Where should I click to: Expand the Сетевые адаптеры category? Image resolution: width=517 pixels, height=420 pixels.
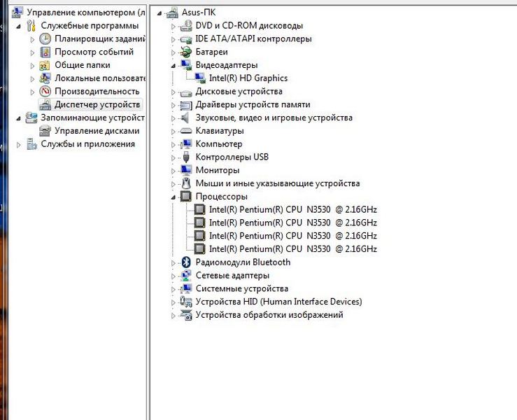[174, 276]
